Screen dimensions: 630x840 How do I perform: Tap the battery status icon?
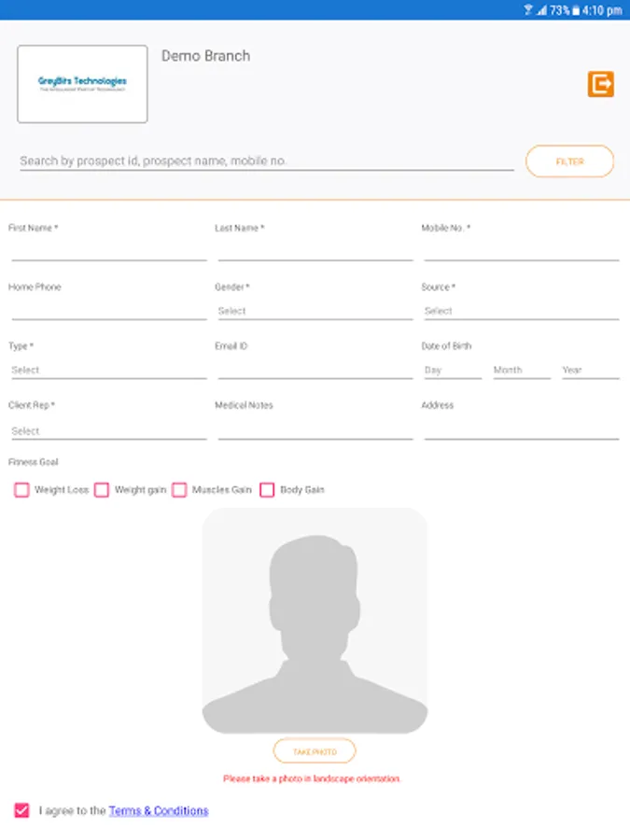click(x=576, y=10)
